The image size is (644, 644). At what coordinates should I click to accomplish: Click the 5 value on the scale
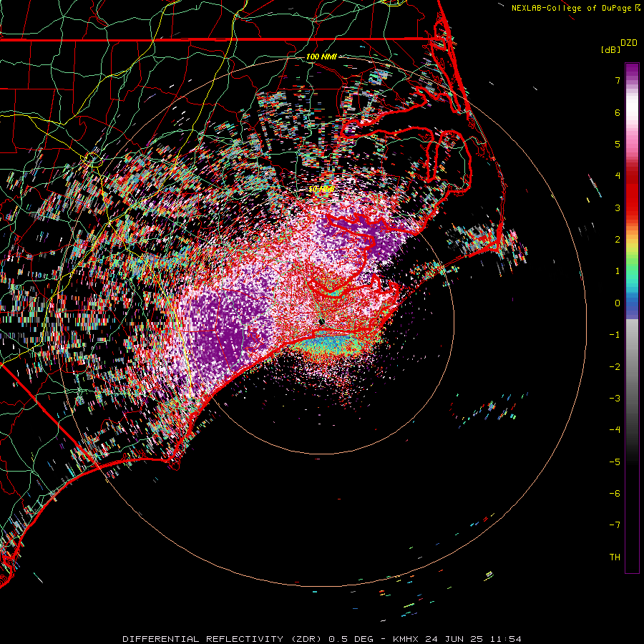coord(618,144)
